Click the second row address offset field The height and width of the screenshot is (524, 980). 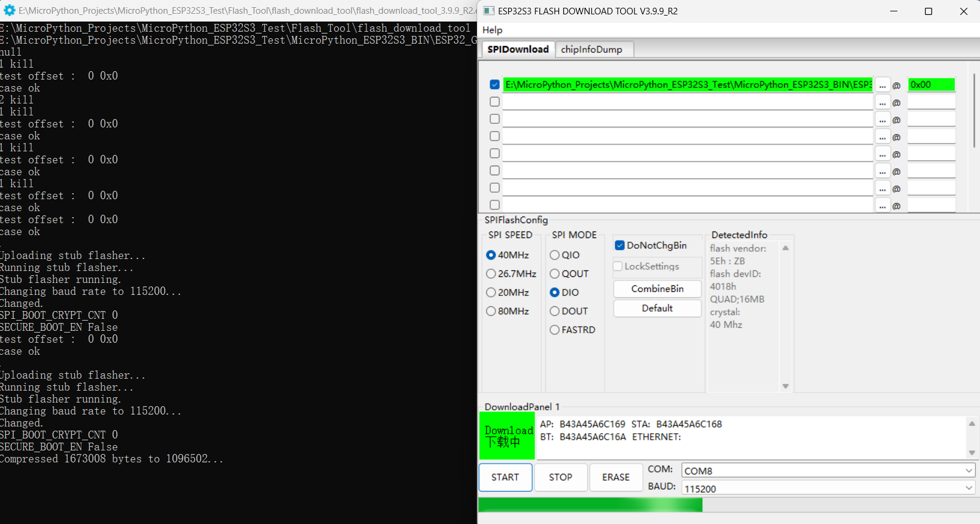coord(931,102)
